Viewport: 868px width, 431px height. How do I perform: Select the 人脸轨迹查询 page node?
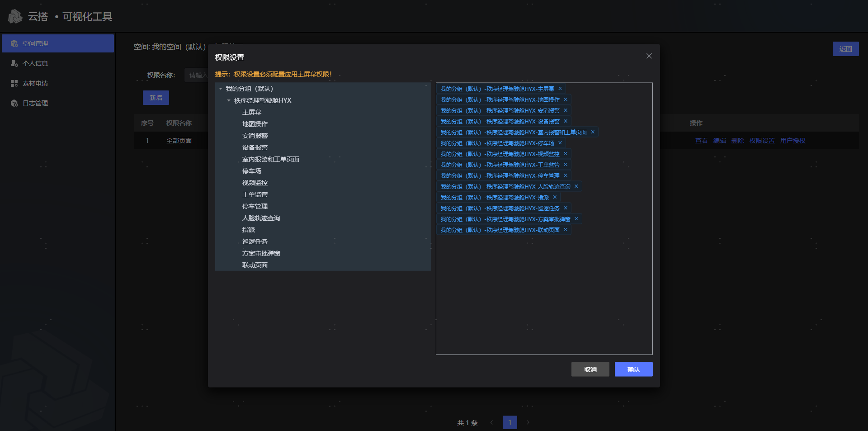click(261, 218)
